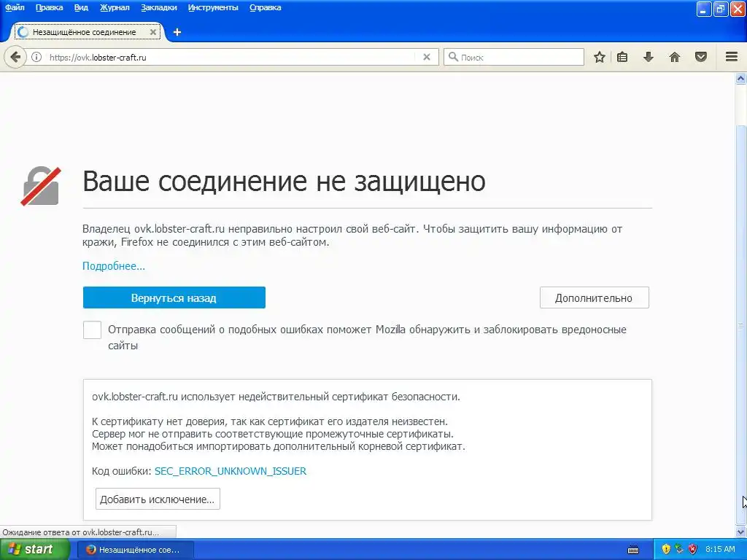Open the Windows security shield tray icon
Screen dimensions: 747x560
point(666,549)
